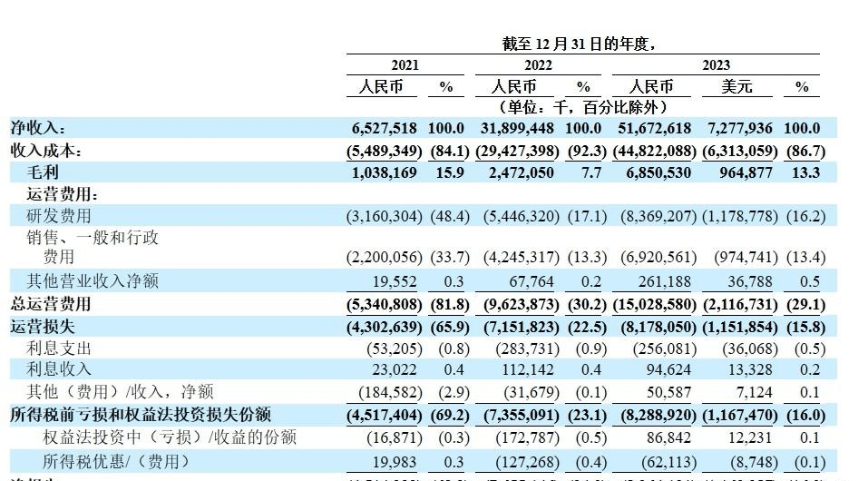Click interest income value 112,142

click(528, 369)
